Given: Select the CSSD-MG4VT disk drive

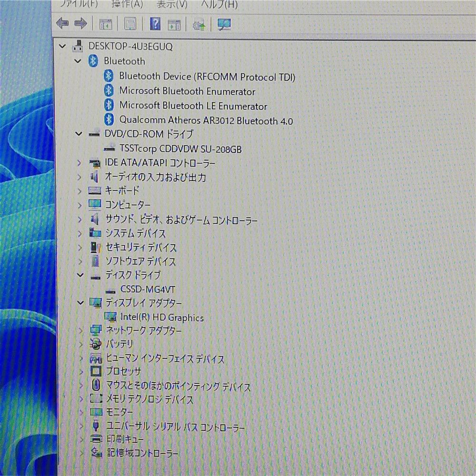Looking at the screenshot, I should 148,289.
